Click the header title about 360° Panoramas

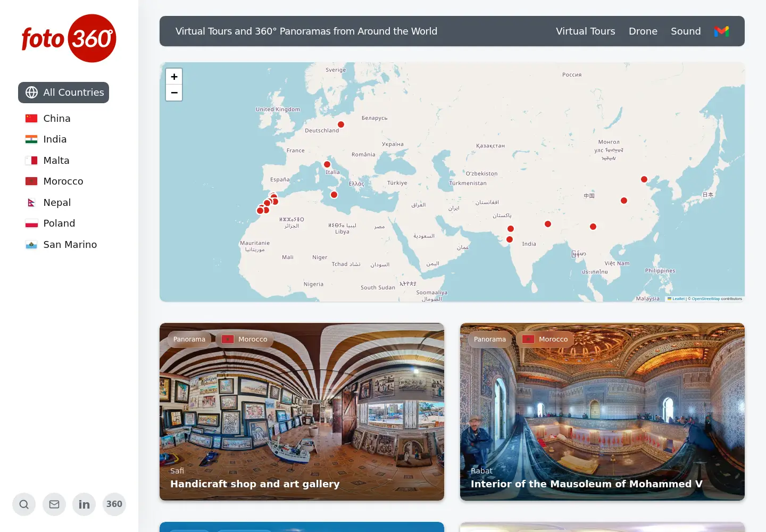(x=306, y=31)
